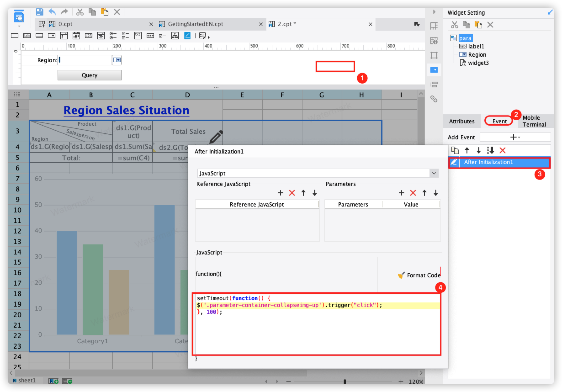Select the Date widget icon in the toolbar
Image resolution: width=562 pixels, height=392 pixels.
76,36
